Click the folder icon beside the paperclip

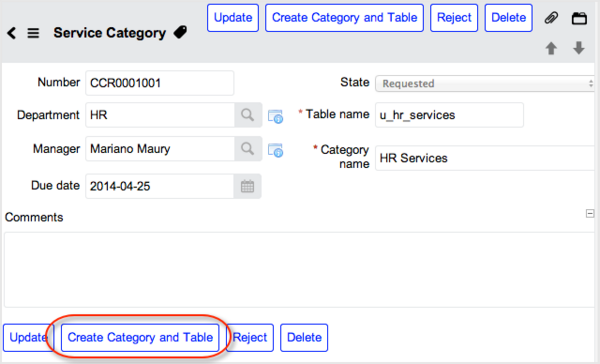[579, 18]
